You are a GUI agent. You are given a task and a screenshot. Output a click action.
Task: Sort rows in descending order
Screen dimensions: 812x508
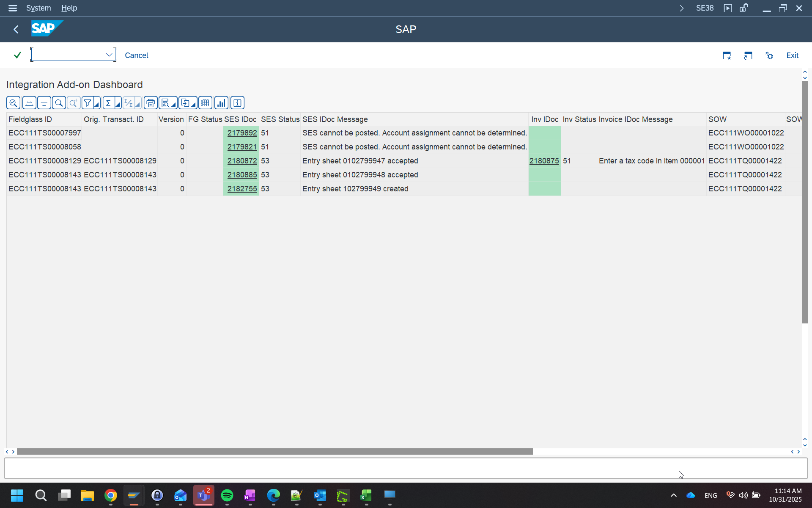tap(44, 103)
